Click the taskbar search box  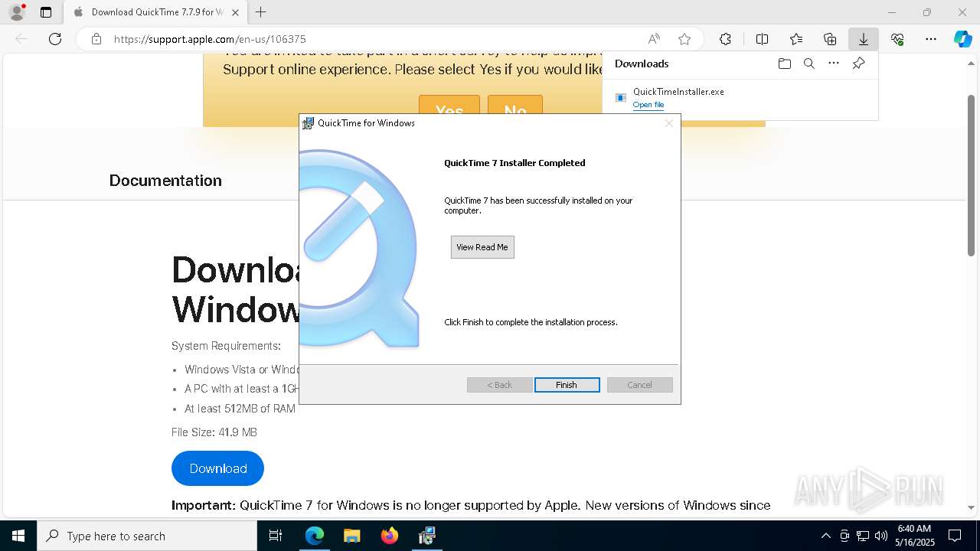click(147, 536)
